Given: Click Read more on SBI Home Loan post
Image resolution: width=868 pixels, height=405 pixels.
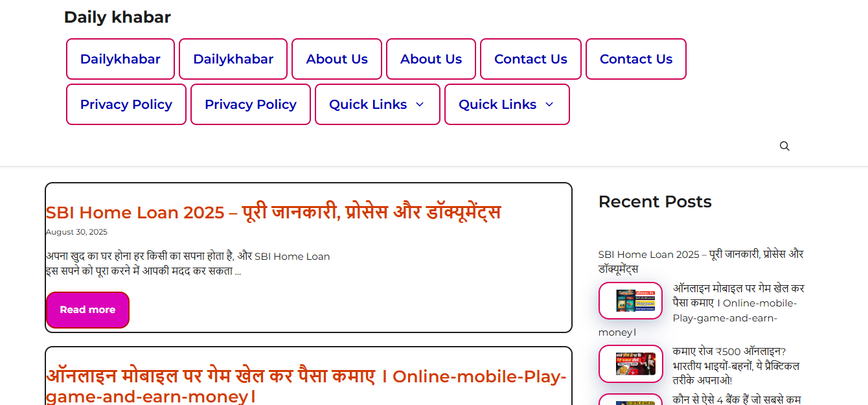Looking at the screenshot, I should point(87,310).
